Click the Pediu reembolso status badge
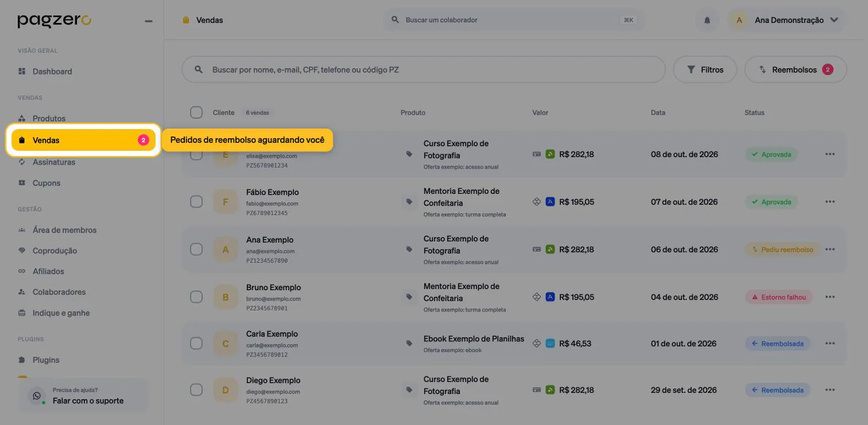Image resolution: width=868 pixels, height=425 pixels. [x=781, y=249]
